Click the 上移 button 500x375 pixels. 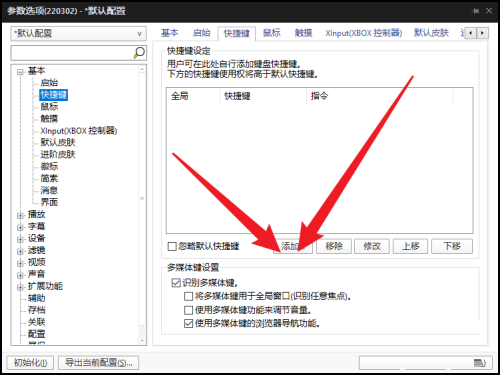[410, 246]
